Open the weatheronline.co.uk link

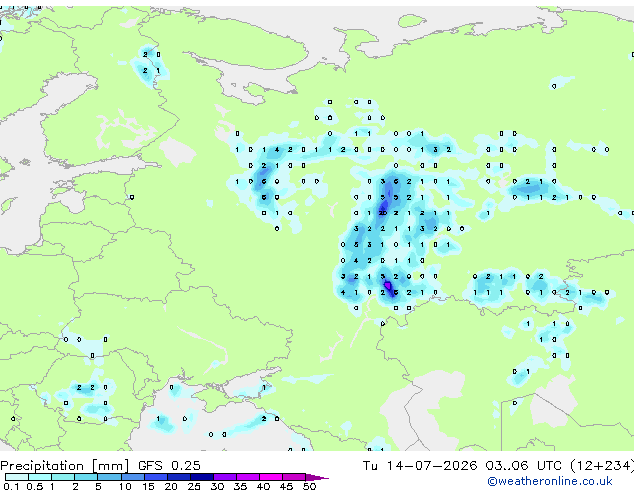pyautogui.click(x=550, y=481)
